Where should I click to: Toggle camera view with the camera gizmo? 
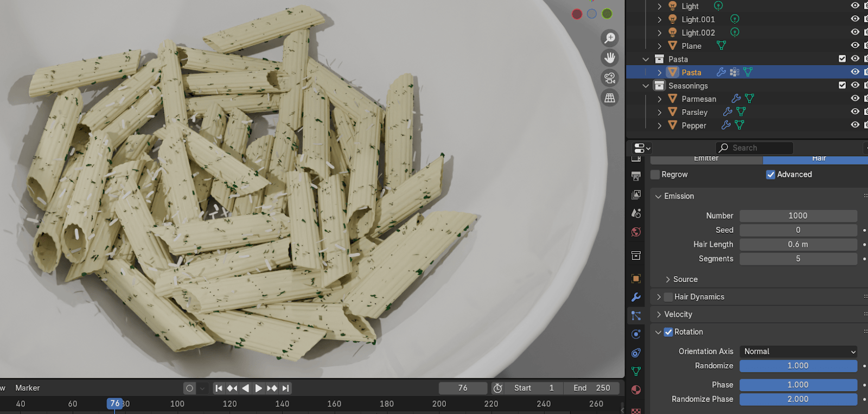610,78
